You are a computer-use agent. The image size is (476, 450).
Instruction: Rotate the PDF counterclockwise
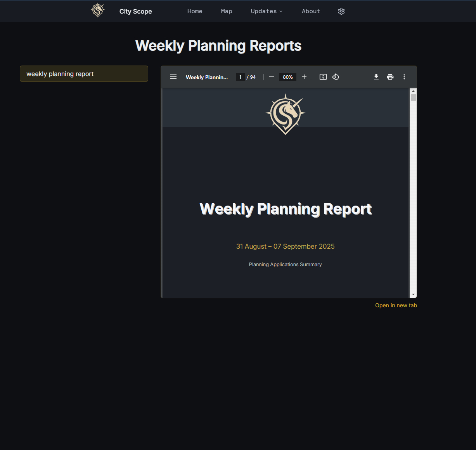click(336, 77)
